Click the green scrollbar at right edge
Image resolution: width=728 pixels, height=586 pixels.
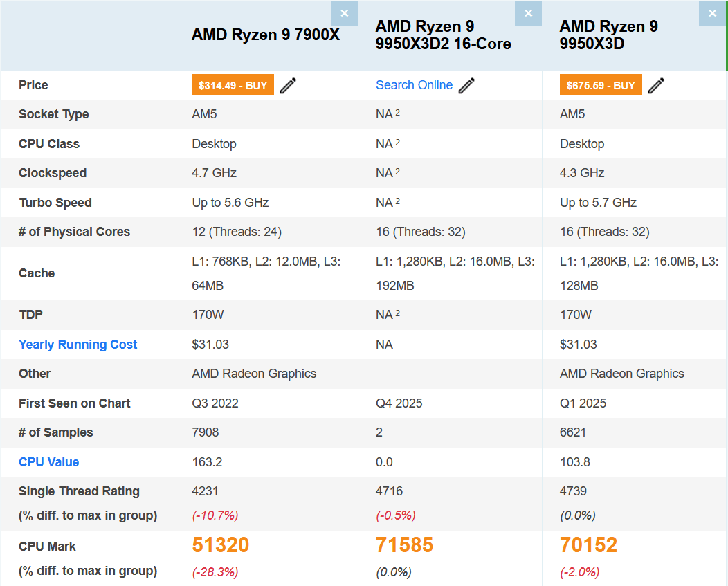coord(726,35)
